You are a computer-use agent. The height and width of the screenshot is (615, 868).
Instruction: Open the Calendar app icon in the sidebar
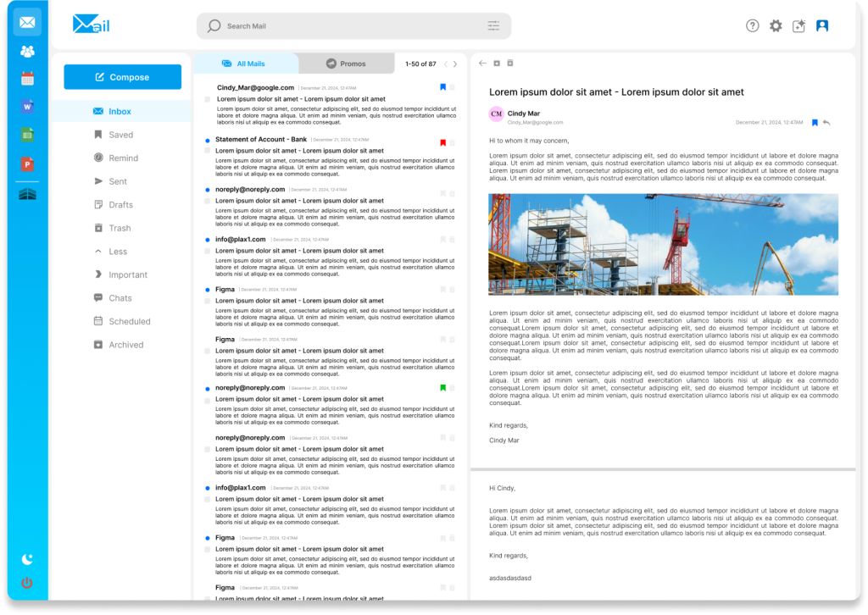tap(27, 79)
